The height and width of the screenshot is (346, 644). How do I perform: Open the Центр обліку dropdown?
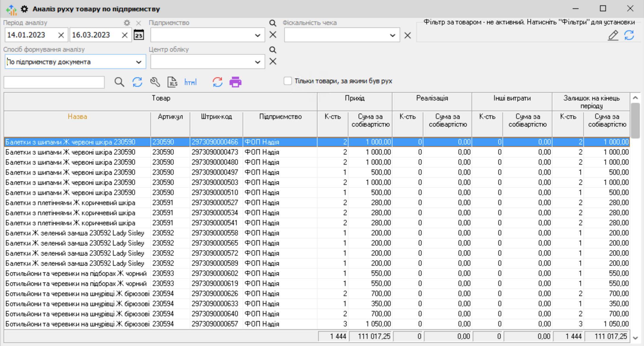click(257, 62)
